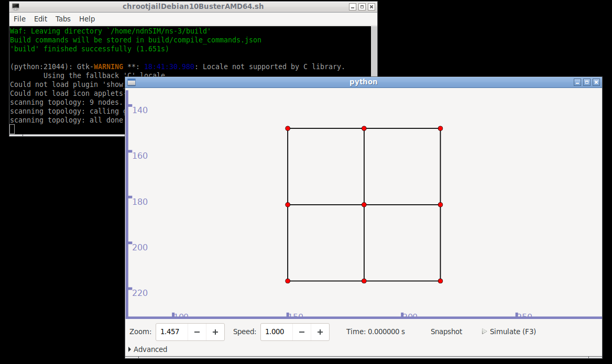This screenshot has width=612, height=364.
Task: Click the 220 mark on vertical ruler
Action: 140,293
